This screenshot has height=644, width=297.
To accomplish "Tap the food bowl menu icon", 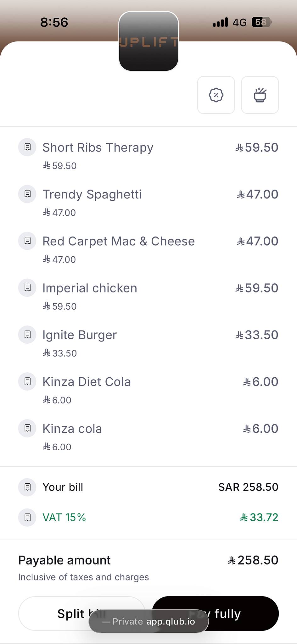I will pos(260,95).
